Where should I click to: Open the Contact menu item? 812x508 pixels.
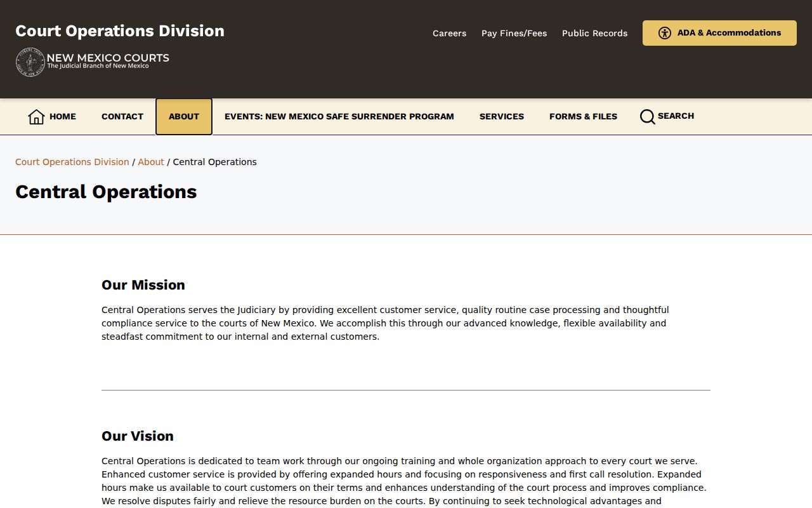[122, 117]
